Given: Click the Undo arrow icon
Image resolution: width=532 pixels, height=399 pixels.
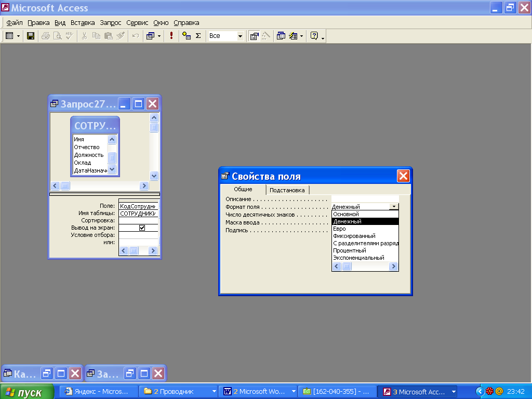Looking at the screenshot, I should pyautogui.click(x=136, y=36).
